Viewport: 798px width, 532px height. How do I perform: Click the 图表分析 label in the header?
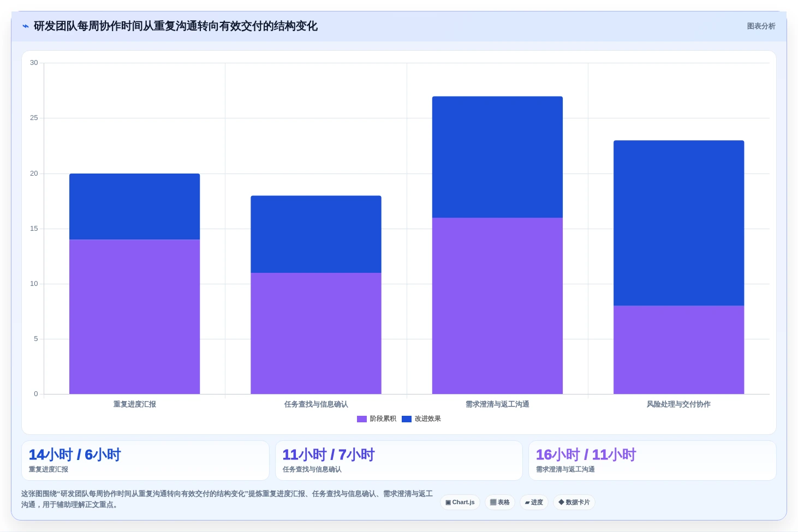pyautogui.click(x=761, y=26)
